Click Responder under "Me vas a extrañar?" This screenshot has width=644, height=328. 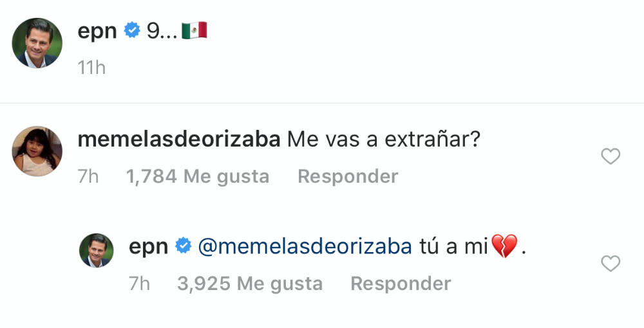point(348,176)
